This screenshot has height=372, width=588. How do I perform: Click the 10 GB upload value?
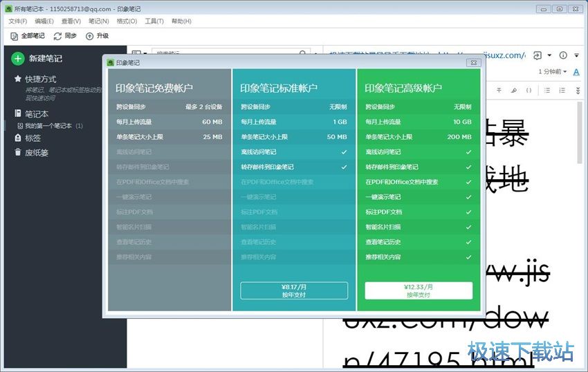[x=462, y=122]
